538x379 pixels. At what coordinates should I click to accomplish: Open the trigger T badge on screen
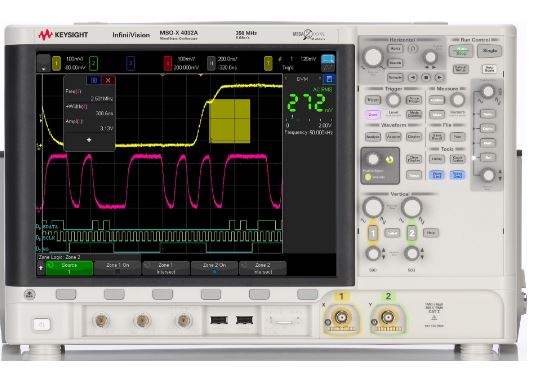click(268, 63)
